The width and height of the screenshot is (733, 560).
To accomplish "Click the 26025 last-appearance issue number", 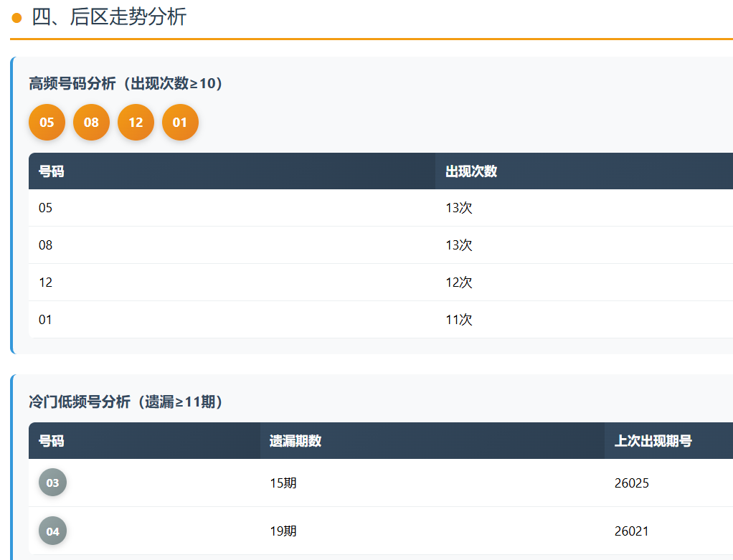I will pos(632,483).
